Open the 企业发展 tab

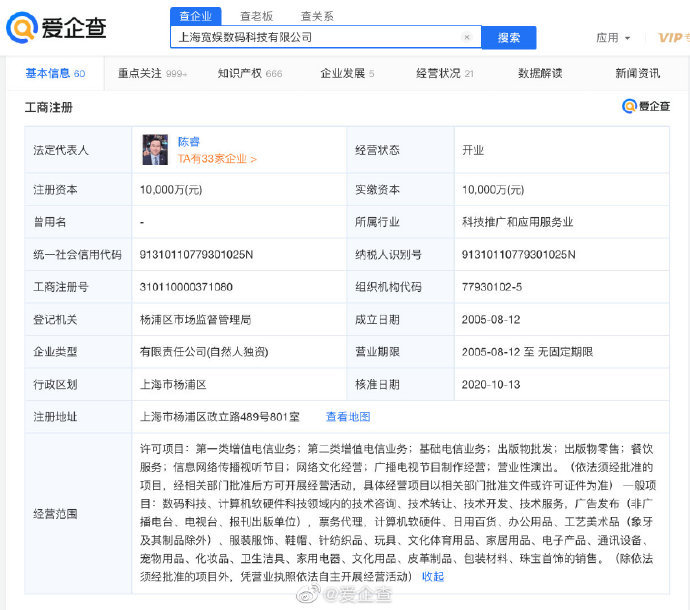[x=347, y=73]
